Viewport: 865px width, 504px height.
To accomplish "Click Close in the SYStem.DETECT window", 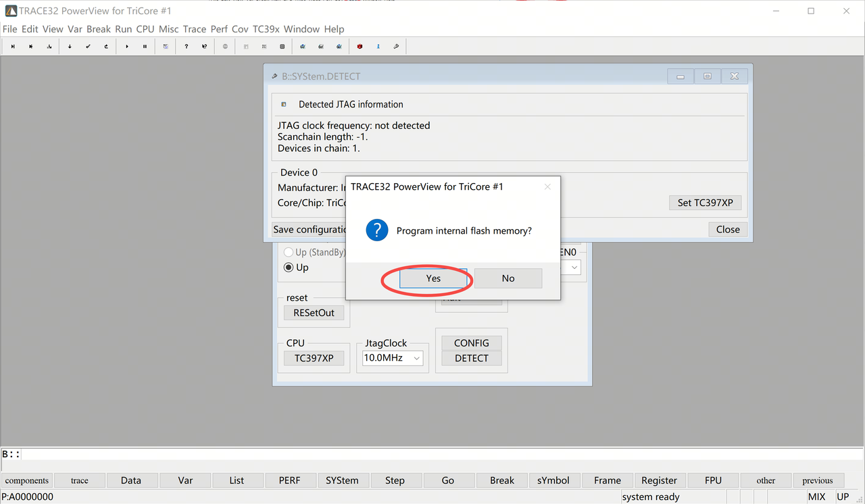I will click(728, 229).
